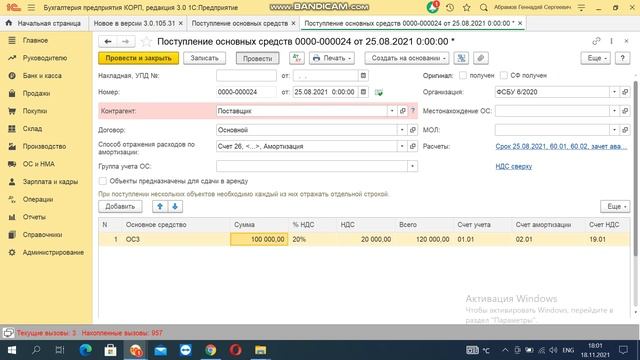
Task: Open the Банк и касса section
Action: point(42,76)
